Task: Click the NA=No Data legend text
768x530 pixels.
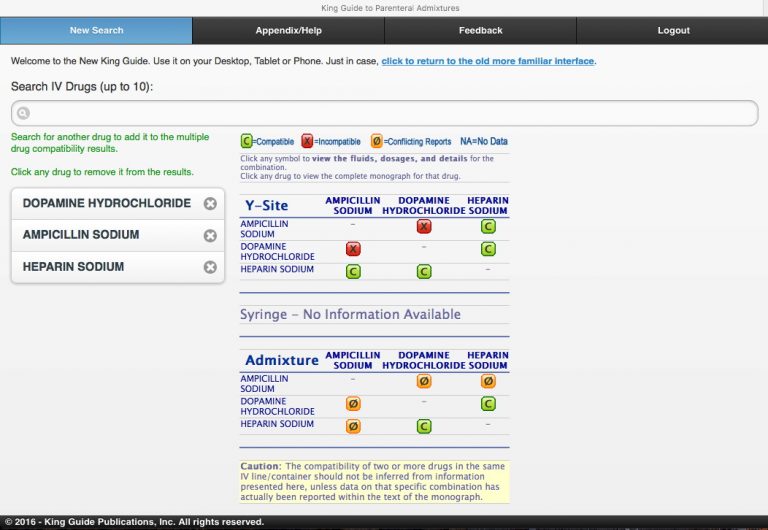Action: click(x=483, y=142)
